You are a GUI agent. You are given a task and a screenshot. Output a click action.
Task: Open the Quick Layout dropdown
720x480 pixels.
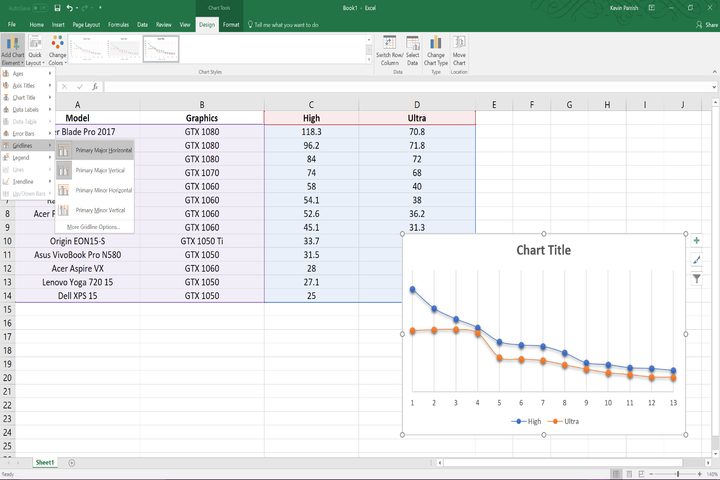pyautogui.click(x=35, y=51)
